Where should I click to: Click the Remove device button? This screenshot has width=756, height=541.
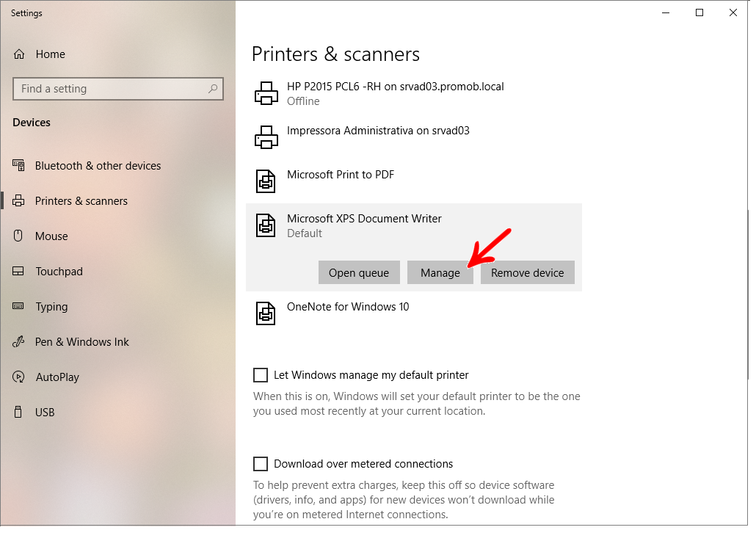[528, 272]
